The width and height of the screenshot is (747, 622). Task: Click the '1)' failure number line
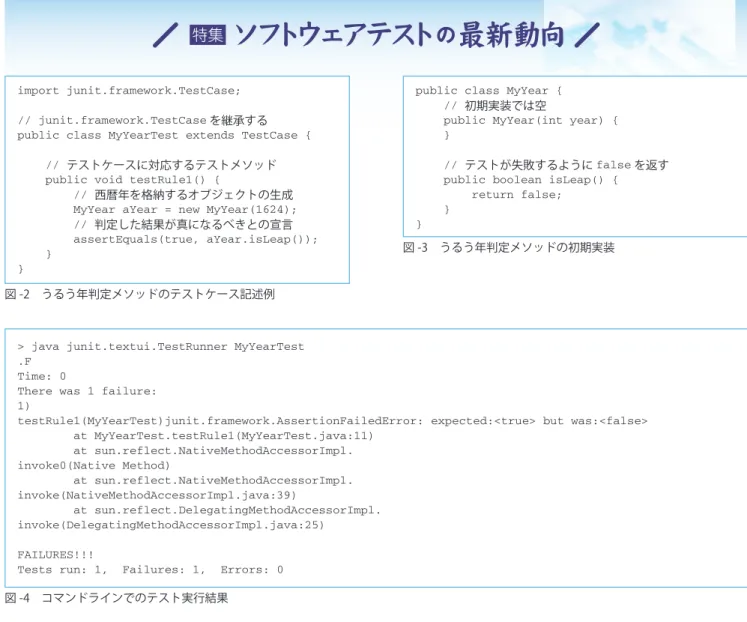pyautogui.click(x=24, y=406)
